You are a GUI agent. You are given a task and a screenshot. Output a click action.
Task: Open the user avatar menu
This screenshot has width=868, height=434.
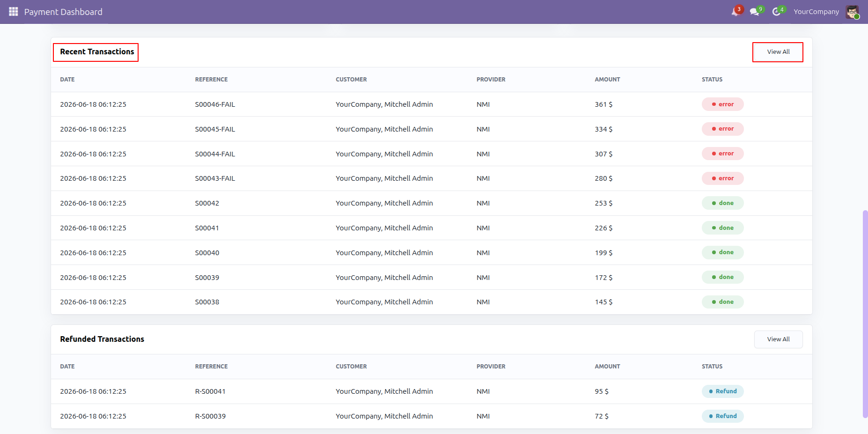(x=852, y=12)
